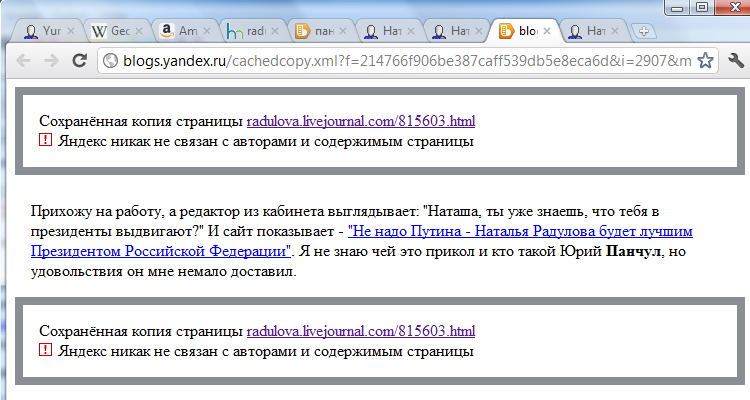The image size is (750, 400).
Task: Open a new tab with plus button
Action: 643,31
